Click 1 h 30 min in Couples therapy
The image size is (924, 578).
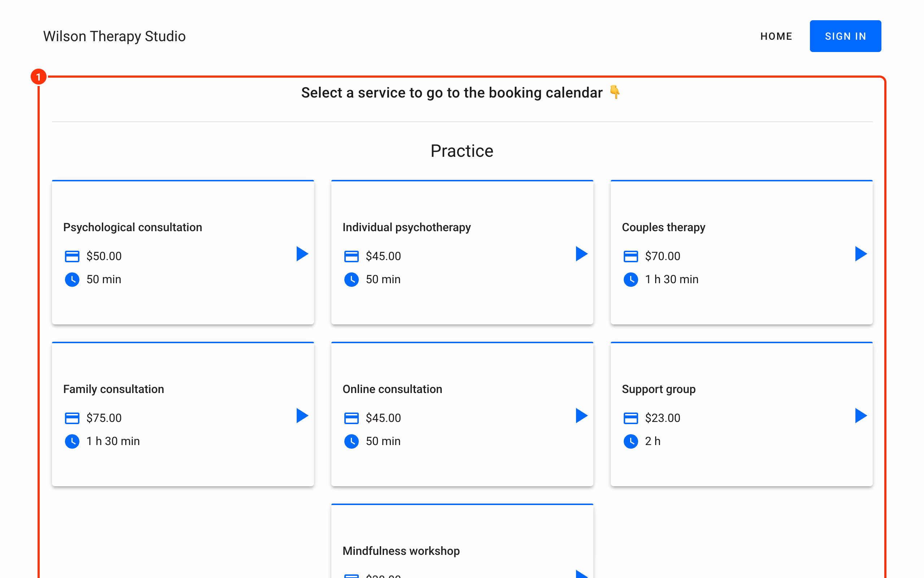pyautogui.click(x=672, y=280)
